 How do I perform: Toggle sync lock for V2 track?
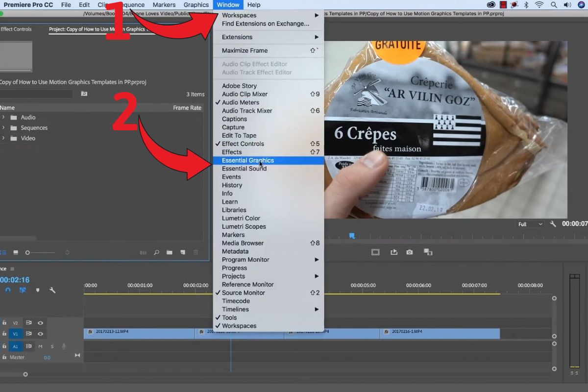click(x=29, y=323)
